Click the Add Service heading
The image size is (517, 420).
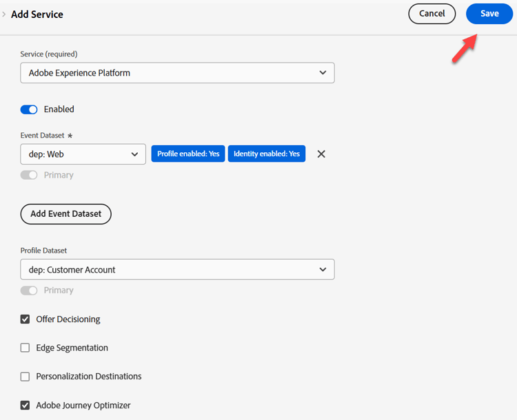37,14
